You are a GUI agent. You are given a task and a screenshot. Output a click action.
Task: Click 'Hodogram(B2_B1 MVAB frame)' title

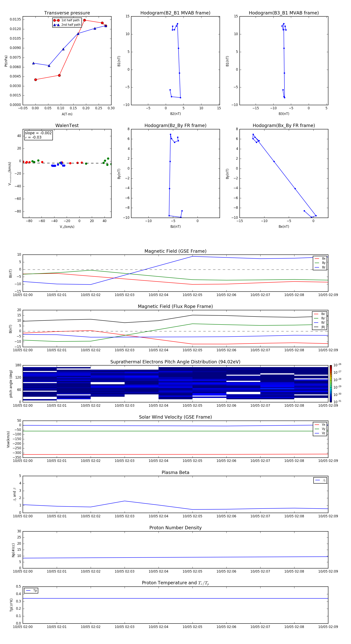point(175,13)
